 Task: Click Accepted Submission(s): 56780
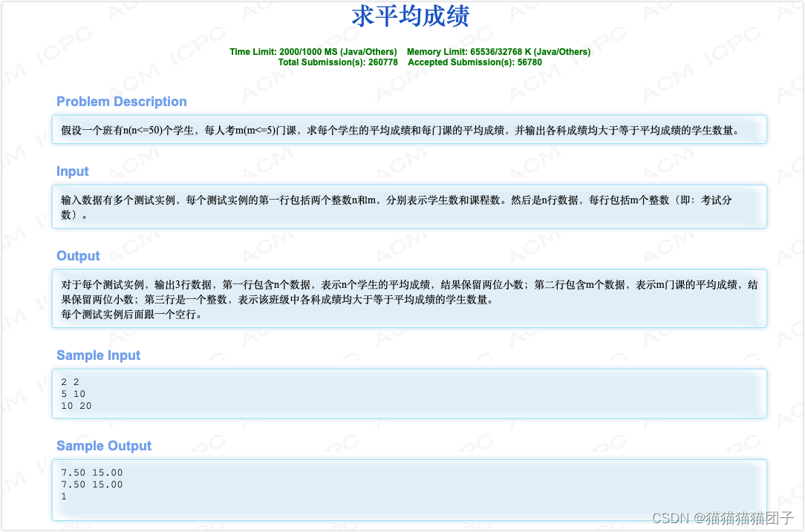475,62
